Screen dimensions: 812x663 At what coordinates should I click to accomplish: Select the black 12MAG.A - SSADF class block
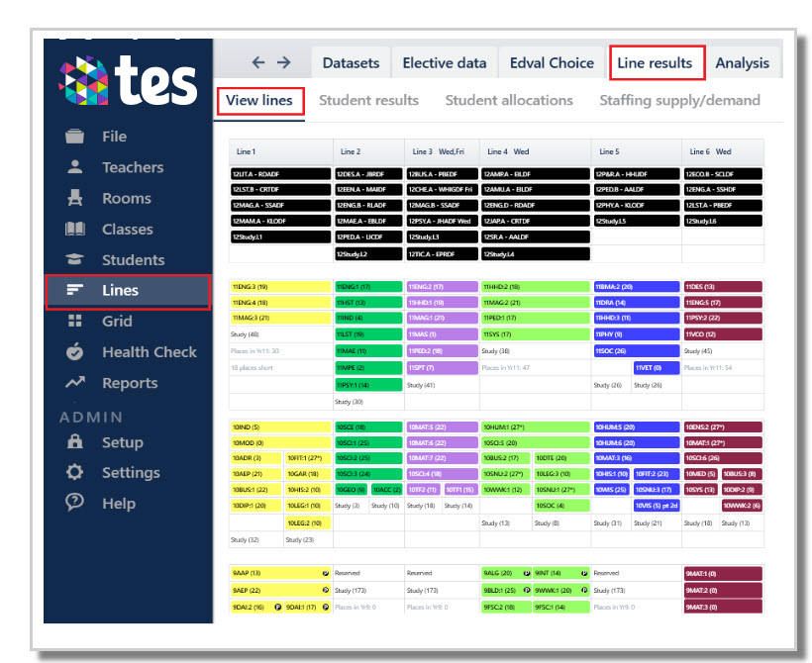click(280, 206)
